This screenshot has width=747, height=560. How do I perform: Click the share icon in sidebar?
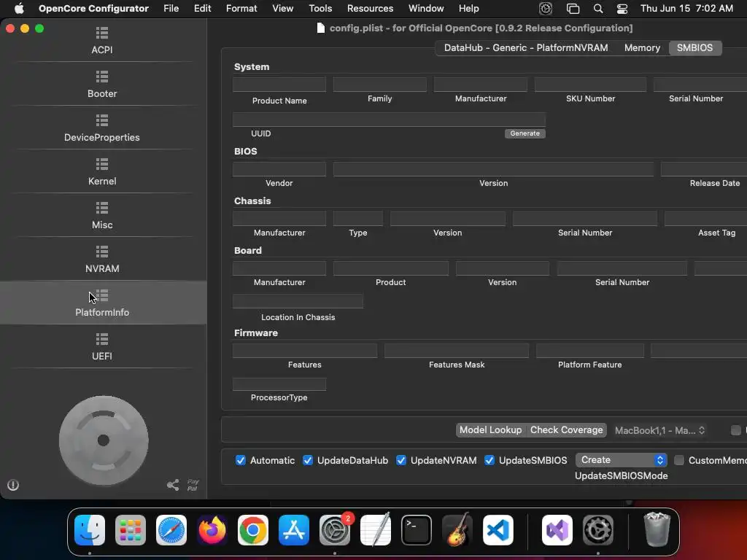click(x=173, y=485)
